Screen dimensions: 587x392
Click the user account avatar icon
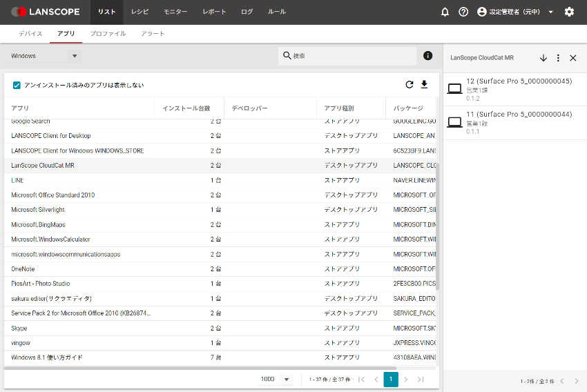482,12
